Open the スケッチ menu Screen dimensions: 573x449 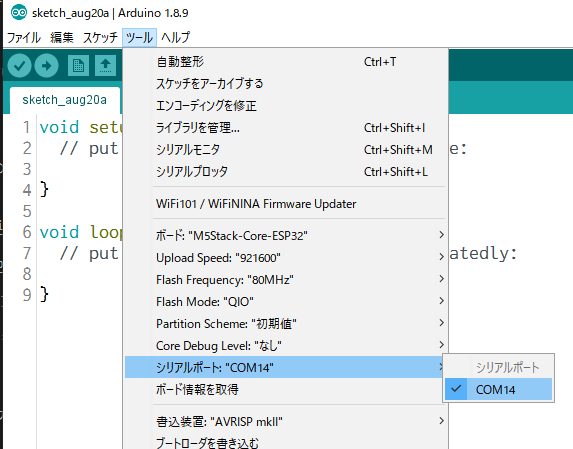click(x=100, y=37)
